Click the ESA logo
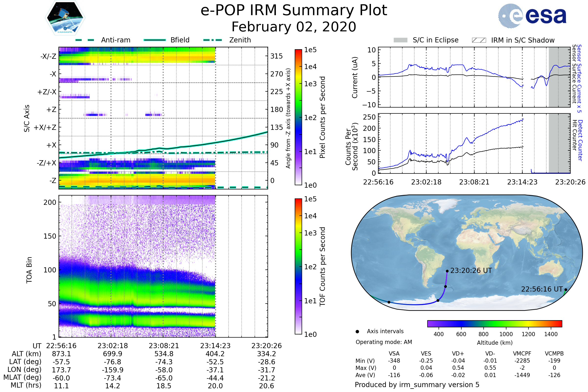The width and height of the screenshot is (588, 392). point(532,16)
